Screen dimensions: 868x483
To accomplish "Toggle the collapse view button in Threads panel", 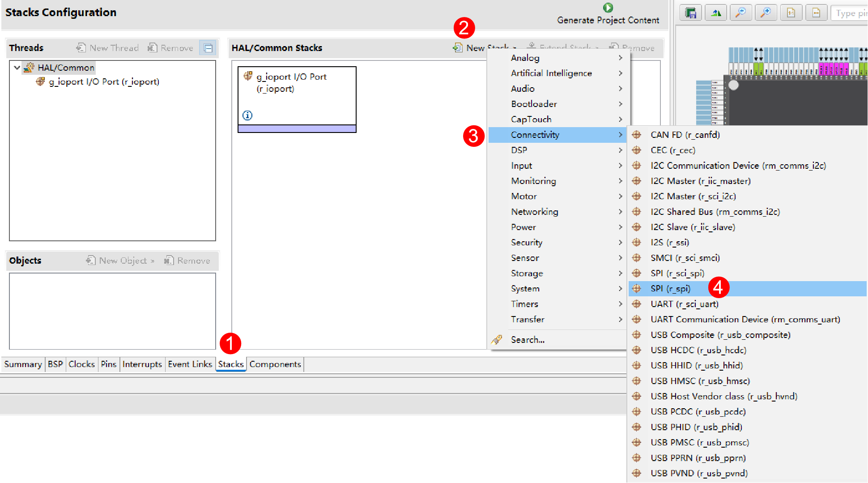I will 208,48.
